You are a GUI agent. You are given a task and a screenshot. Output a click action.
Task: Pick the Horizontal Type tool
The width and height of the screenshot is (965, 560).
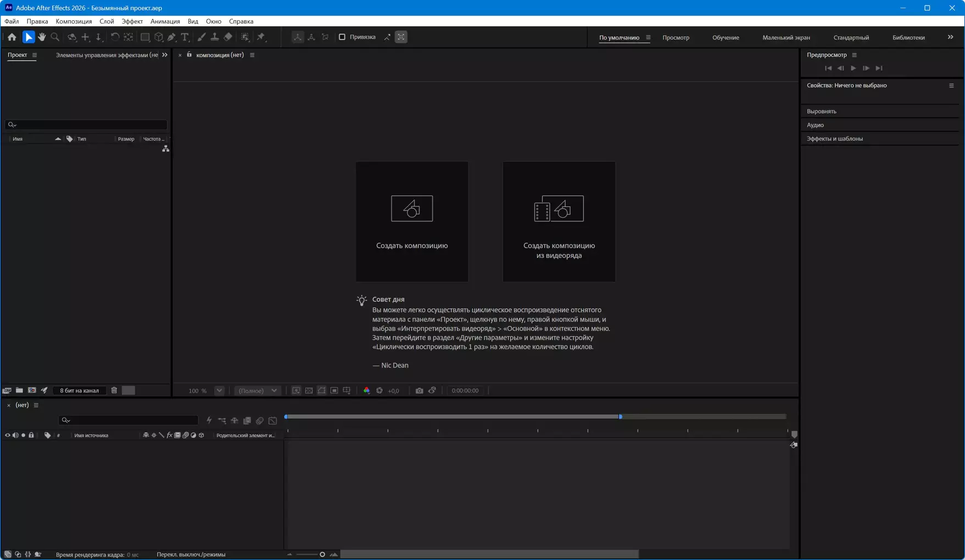[x=185, y=37]
